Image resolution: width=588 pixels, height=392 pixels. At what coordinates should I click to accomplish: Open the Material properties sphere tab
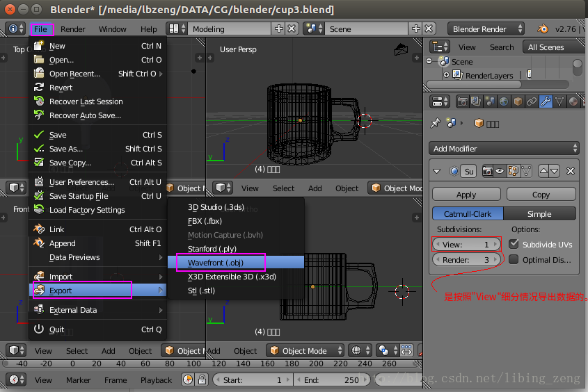point(573,101)
